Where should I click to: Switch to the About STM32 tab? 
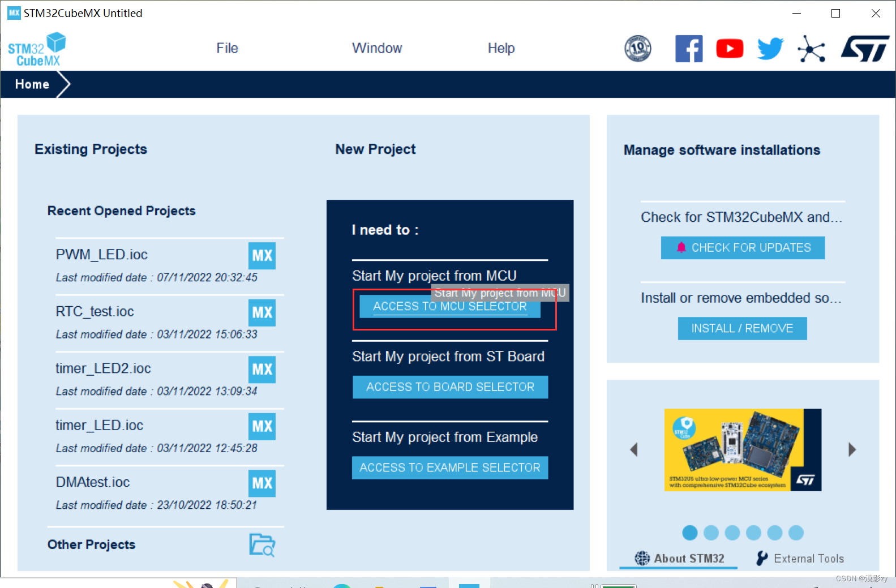pos(679,559)
